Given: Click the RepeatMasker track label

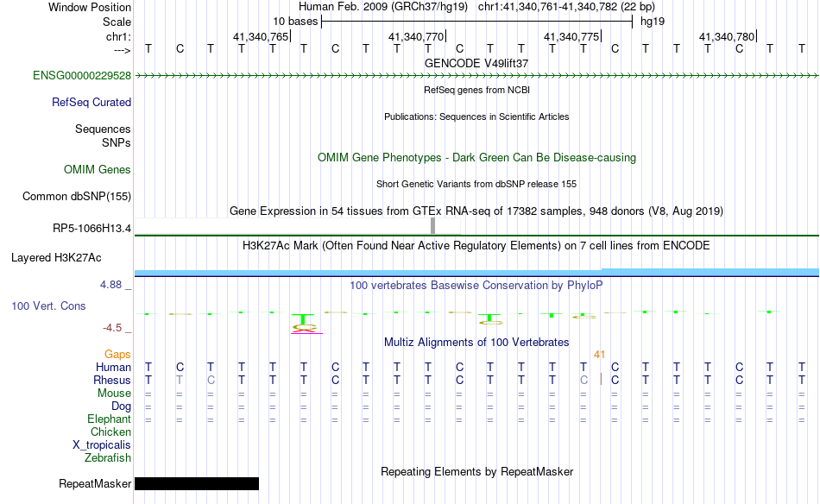Looking at the screenshot, I should pos(95,483).
